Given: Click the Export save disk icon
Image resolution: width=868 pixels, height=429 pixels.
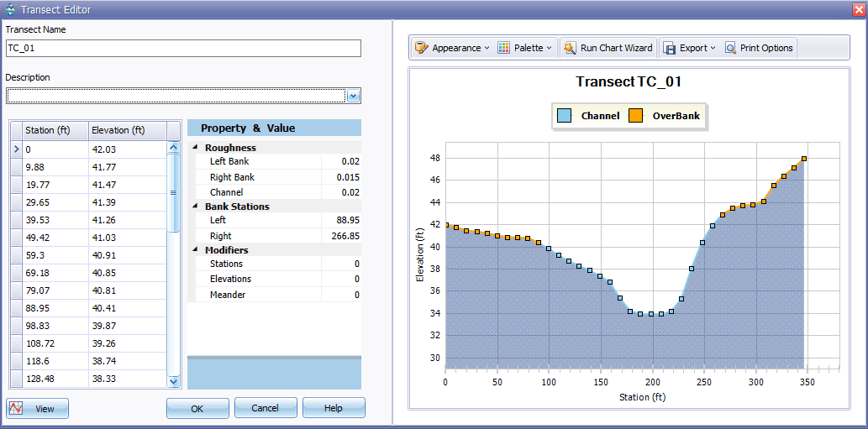Looking at the screenshot, I should point(670,48).
